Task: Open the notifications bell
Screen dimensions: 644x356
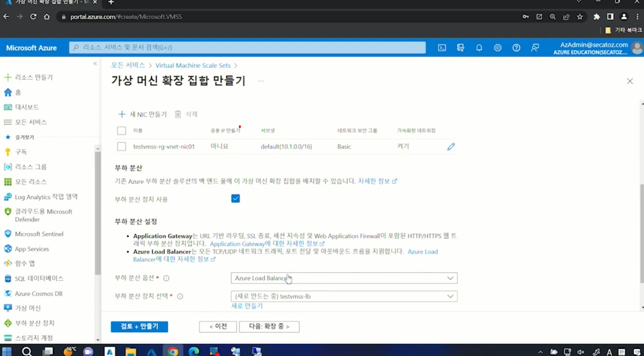Action: pyautogui.click(x=479, y=48)
